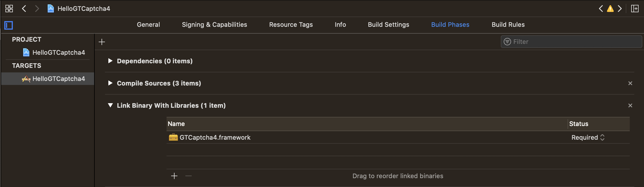Select the HelloGTCaptcha4 target app icon
The width and height of the screenshot is (644, 187).
coord(26,79)
